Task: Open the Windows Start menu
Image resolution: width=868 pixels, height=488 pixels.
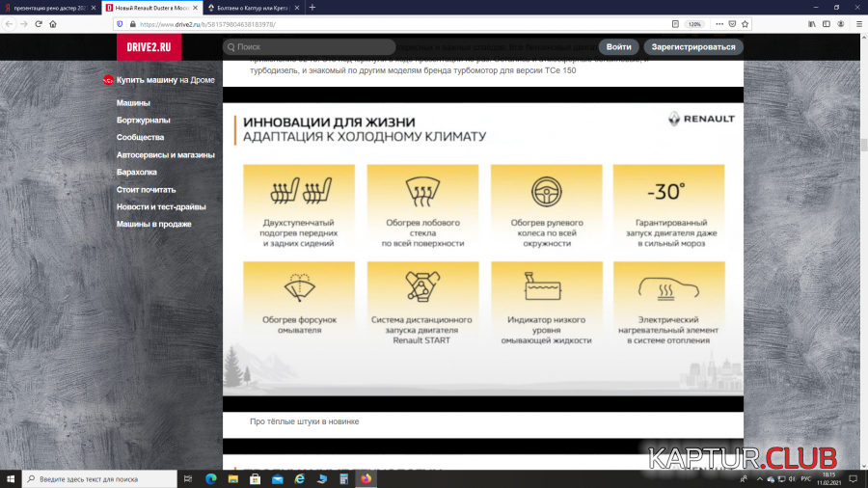Action: click(11, 479)
